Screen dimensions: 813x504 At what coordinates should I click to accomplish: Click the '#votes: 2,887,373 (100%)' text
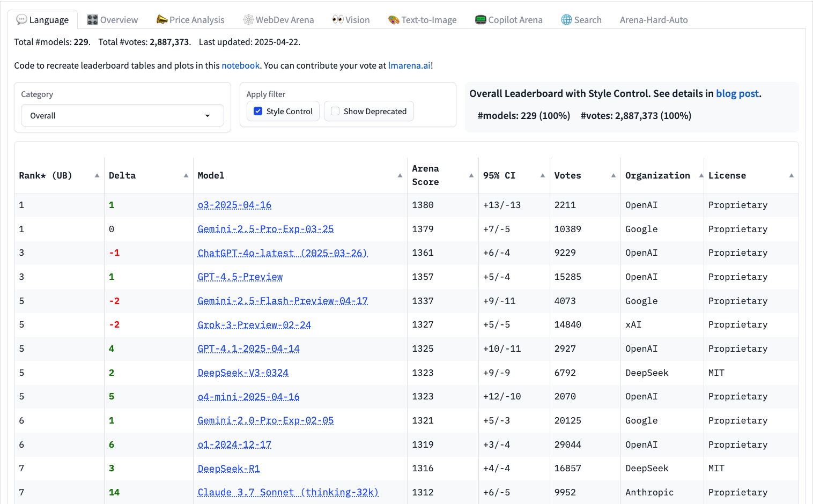pos(636,115)
